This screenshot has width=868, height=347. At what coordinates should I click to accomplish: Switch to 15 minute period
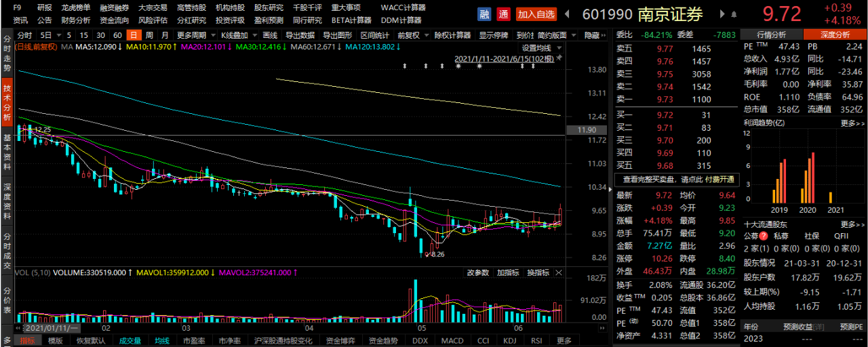pyautogui.click(x=83, y=35)
